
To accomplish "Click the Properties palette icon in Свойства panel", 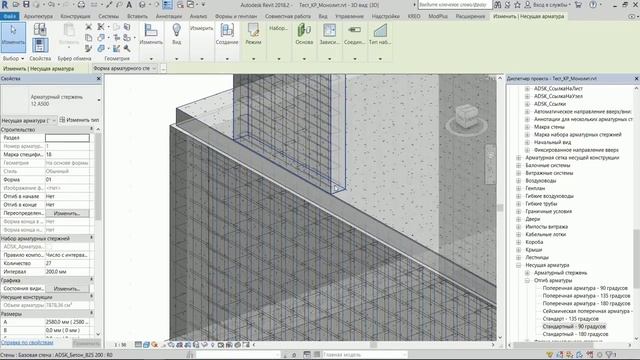I will point(40,45).
